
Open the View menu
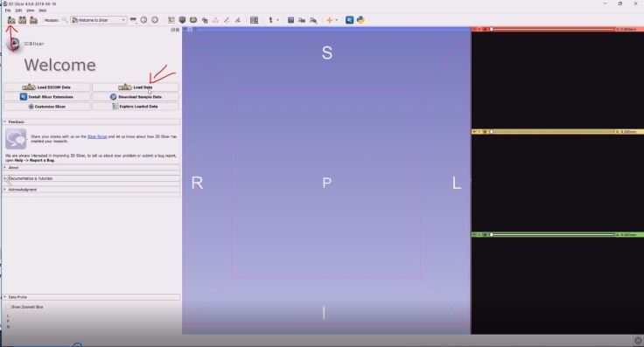[x=31, y=10]
